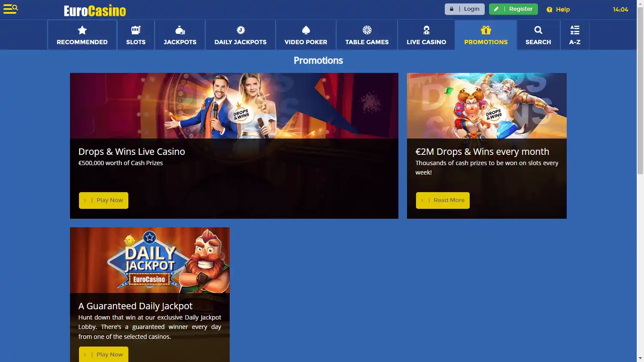The width and height of the screenshot is (644, 362).
Task: Click the Register button text
Action: click(x=521, y=9)
